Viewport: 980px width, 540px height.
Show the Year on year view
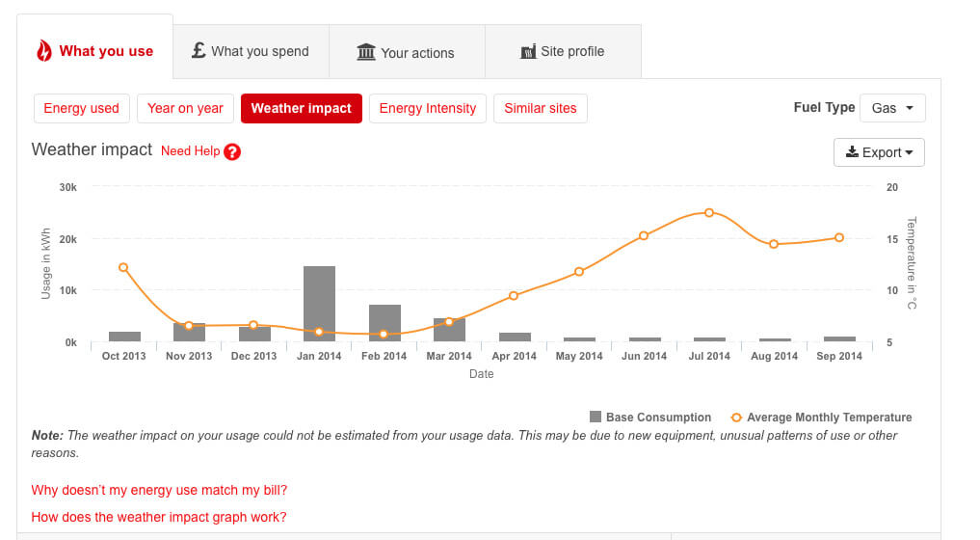[x=185, y=108]
